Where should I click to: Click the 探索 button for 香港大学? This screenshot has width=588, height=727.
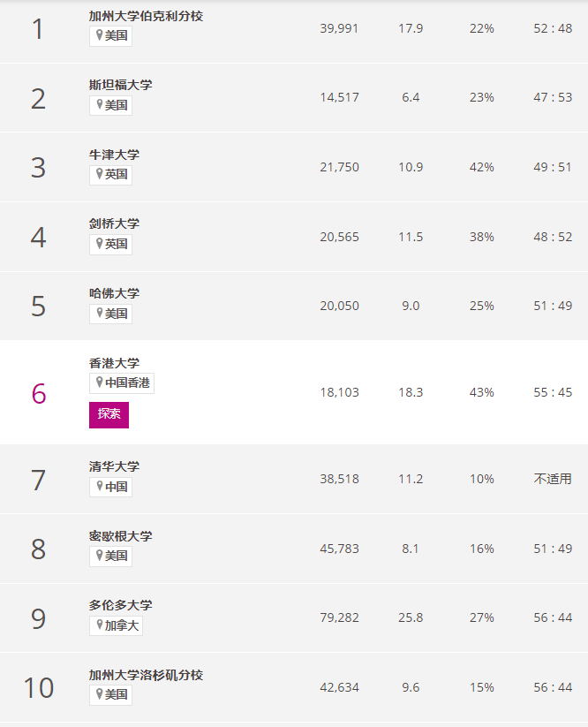click(109, 414)
